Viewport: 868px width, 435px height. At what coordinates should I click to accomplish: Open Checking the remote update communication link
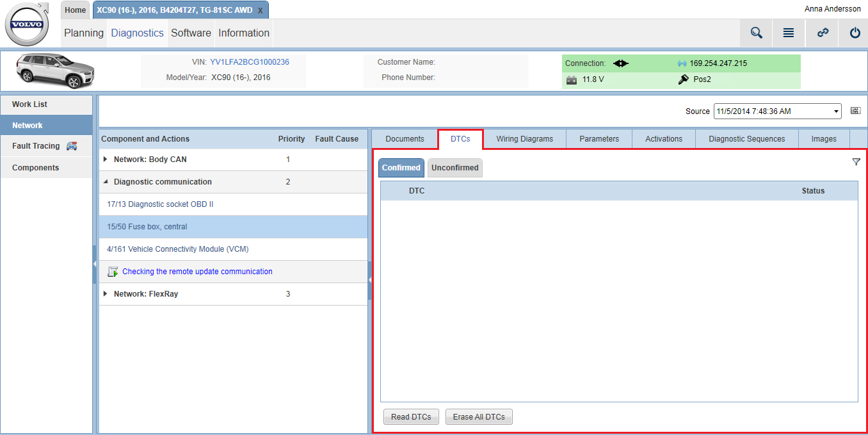(x=197, y=272)
